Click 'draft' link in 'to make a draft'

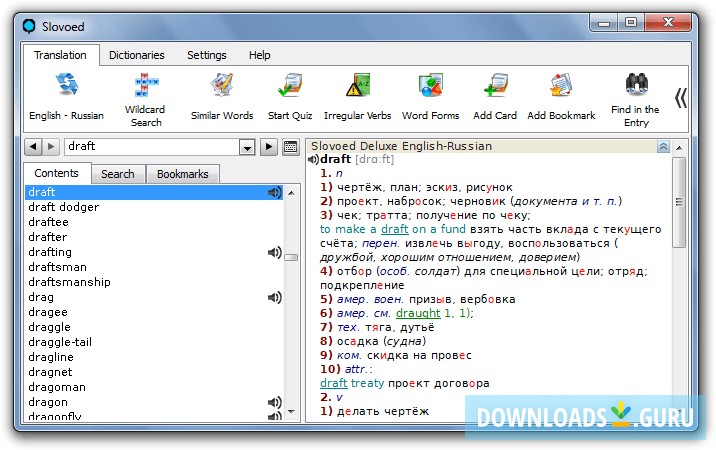click(395, 229)
